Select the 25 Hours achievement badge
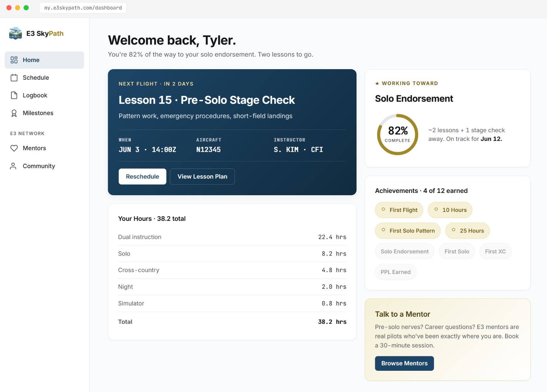 pos(468,231)
